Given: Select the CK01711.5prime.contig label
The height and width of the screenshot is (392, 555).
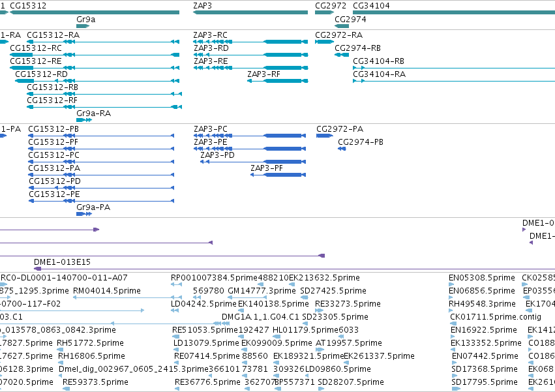Looking at the screenshot, I should coord(496,317).
